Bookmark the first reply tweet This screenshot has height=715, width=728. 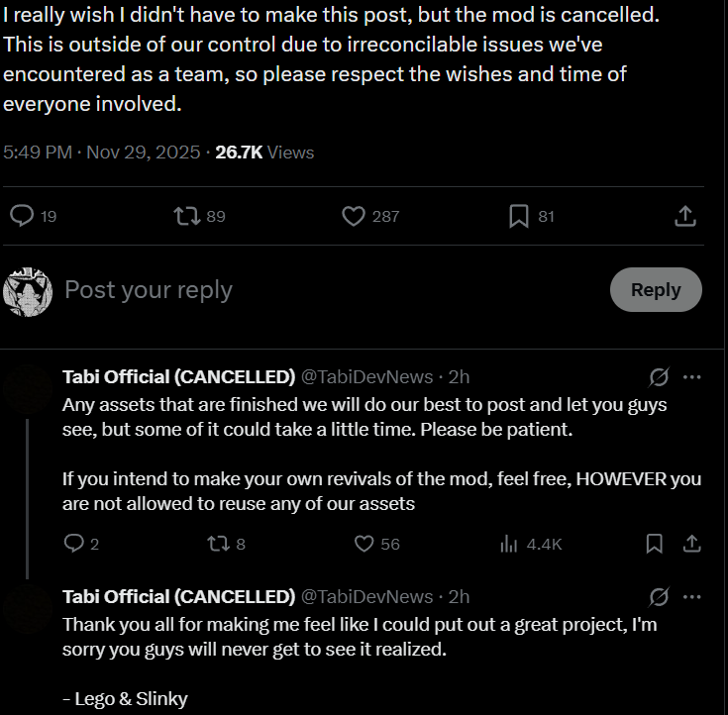(655, 544)
